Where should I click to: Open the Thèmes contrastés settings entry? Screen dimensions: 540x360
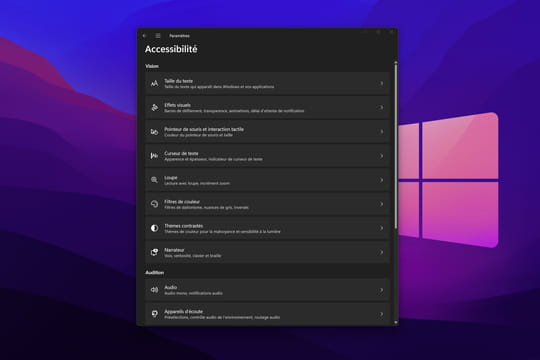click(x=268, y=228)
